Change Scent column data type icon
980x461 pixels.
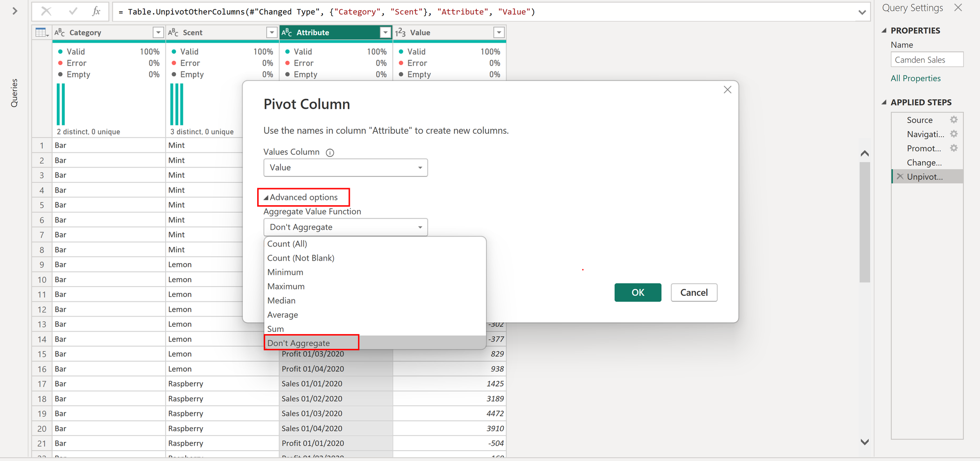(173, 32)
